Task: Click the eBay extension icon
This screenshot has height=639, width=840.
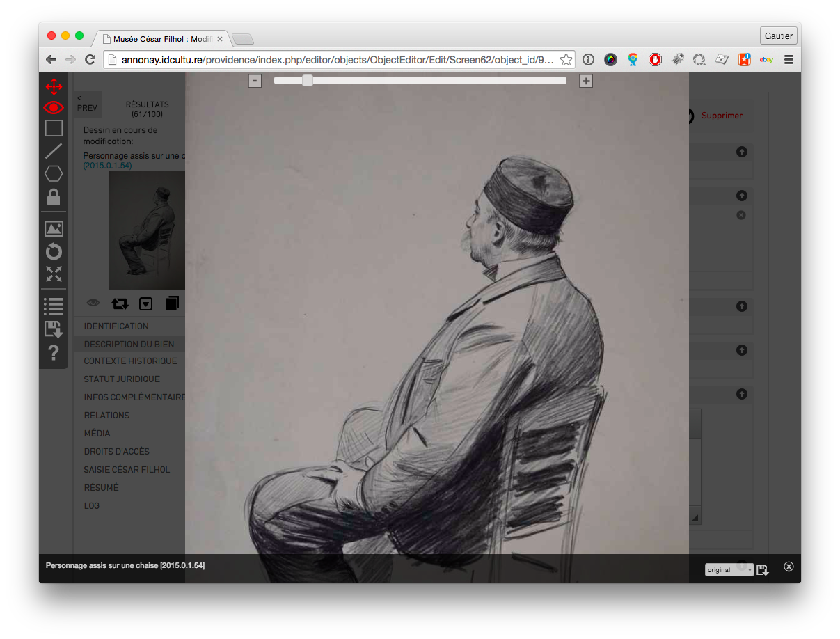Action: coord(766,60)
